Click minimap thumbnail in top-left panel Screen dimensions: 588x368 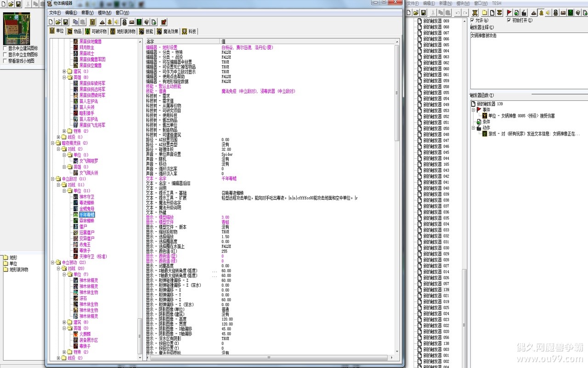coord(17,29)
